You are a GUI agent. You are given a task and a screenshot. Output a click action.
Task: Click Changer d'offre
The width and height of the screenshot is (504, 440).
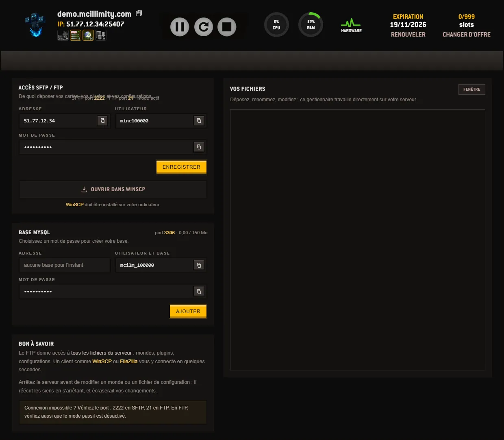[467, 35]
